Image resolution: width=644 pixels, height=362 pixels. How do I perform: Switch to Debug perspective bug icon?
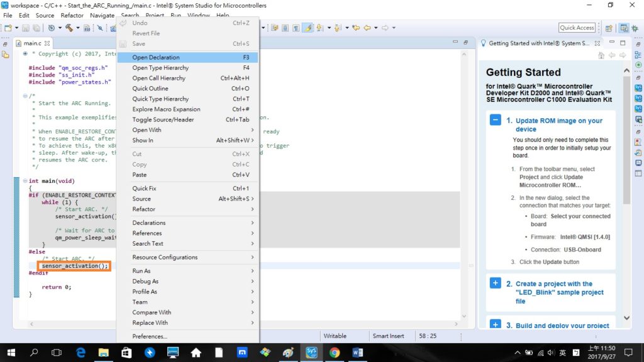[635, 28]
